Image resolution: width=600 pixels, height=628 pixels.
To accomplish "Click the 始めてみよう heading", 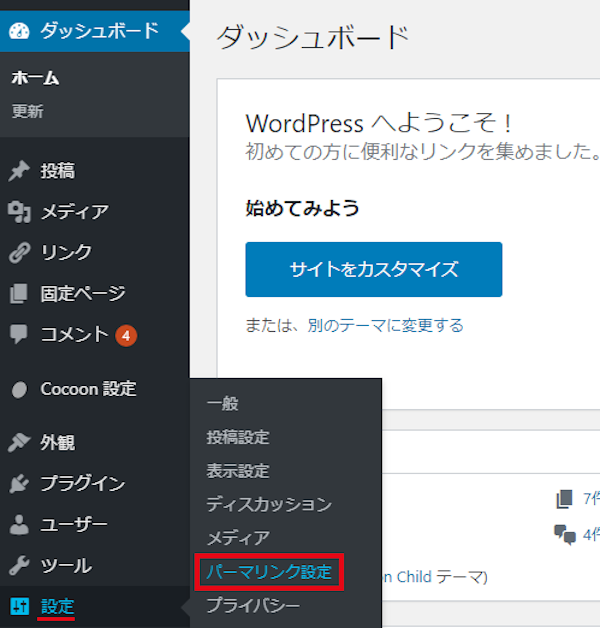I will [302, 209].
